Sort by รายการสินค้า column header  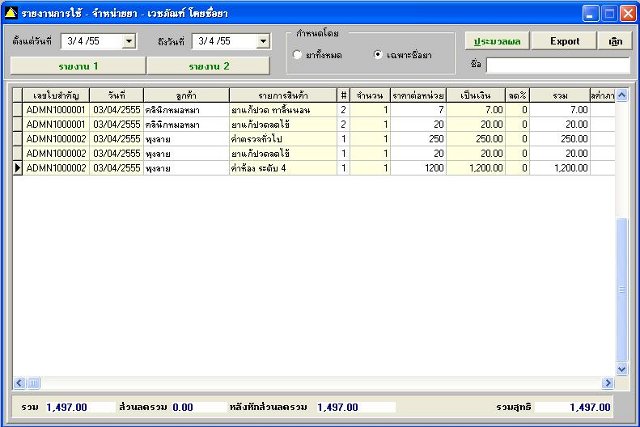coord(283,96)
